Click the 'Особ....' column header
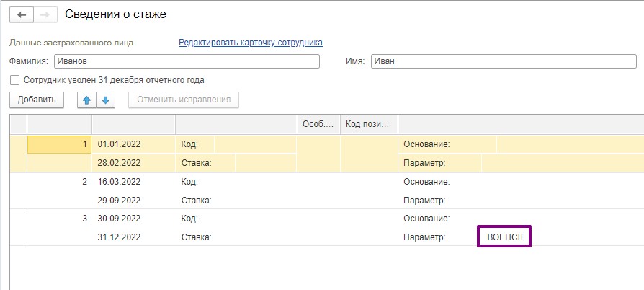This screenshot has height=290, width=644. pyautogui.click(x=318, y=124)
